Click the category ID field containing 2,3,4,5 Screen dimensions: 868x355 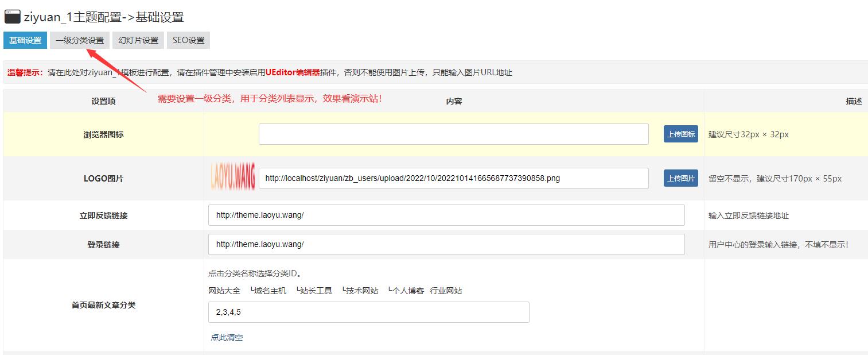(369, 312)
